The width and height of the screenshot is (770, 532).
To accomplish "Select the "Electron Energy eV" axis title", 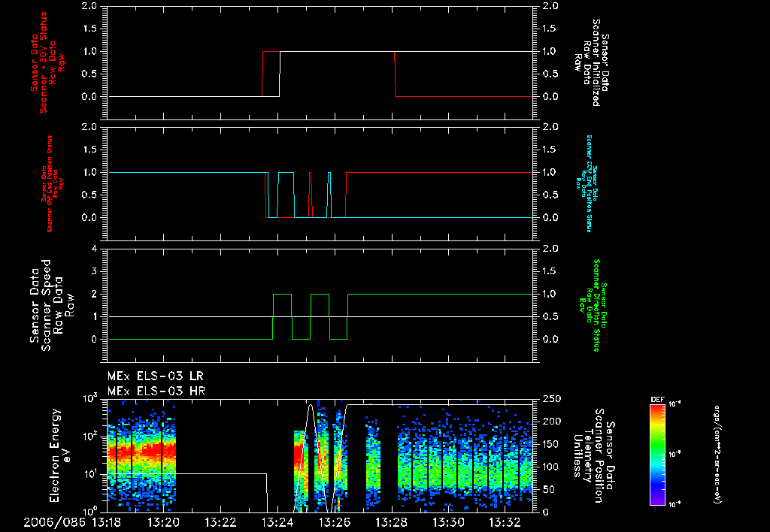I will (61, 455).
